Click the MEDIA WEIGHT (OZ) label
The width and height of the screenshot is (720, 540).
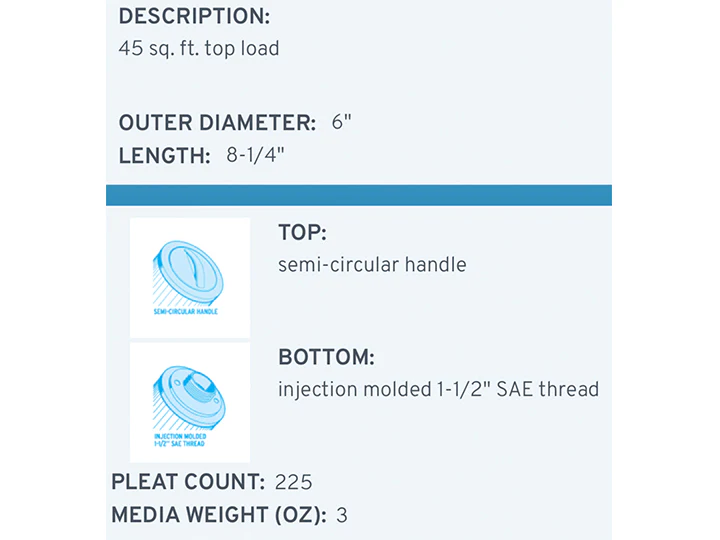(219, 515)
